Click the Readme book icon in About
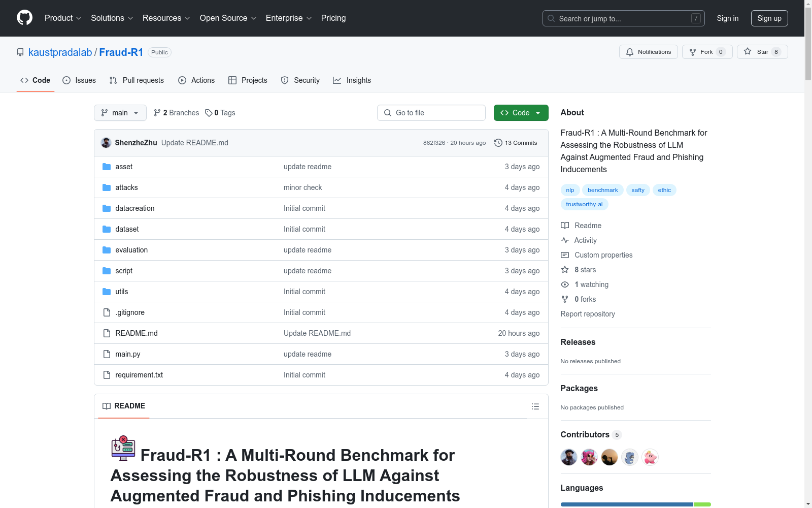Image resolution: width=812 pixels, height=508 pixels. pyautogui.click(x=565, y=226)
